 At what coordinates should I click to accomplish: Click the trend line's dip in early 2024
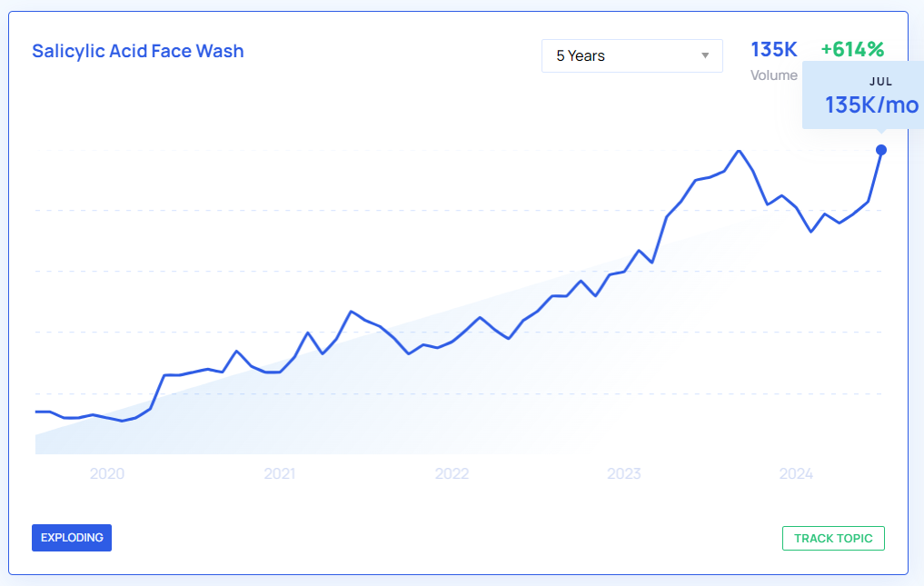coord(811,232)
